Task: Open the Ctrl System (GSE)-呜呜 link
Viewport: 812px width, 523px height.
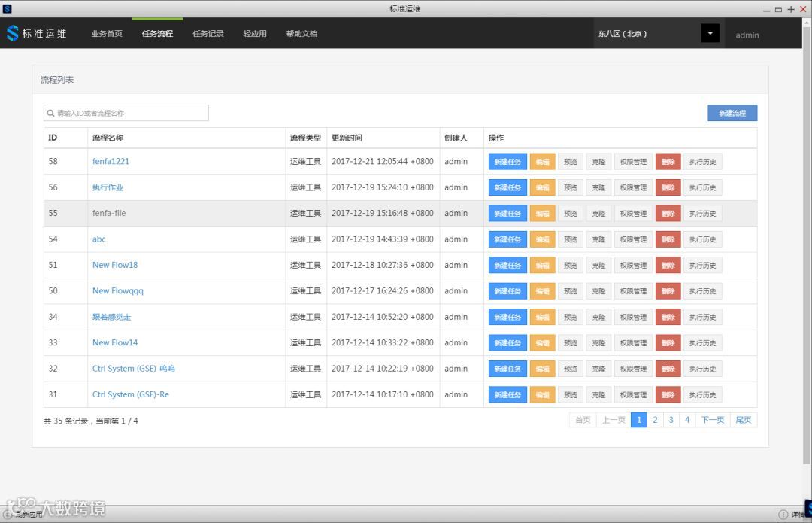Action: pyautogui.click(x=134, y=369)
